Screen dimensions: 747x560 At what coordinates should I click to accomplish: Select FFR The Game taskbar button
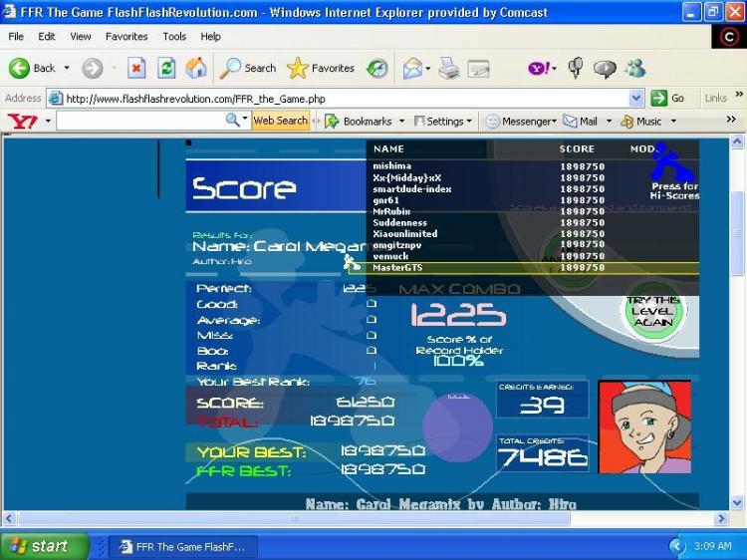(183, 547)
